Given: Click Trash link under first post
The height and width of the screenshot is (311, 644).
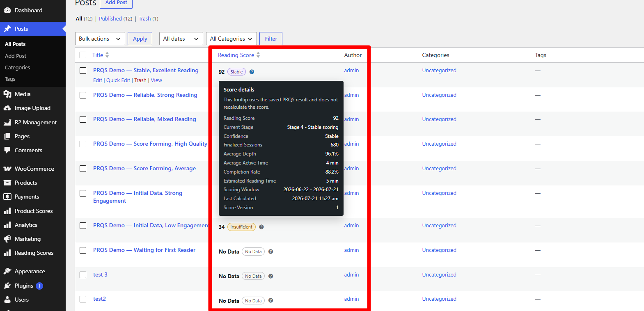Looking at the screenshot, I should [140, 80].
